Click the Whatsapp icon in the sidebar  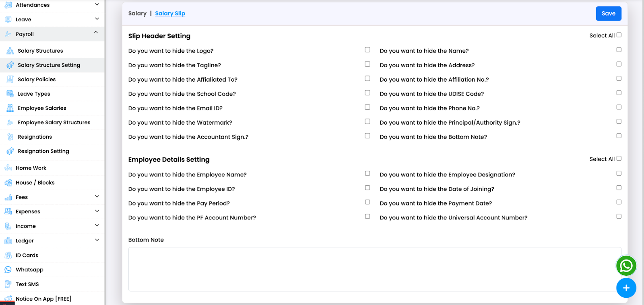8,270
